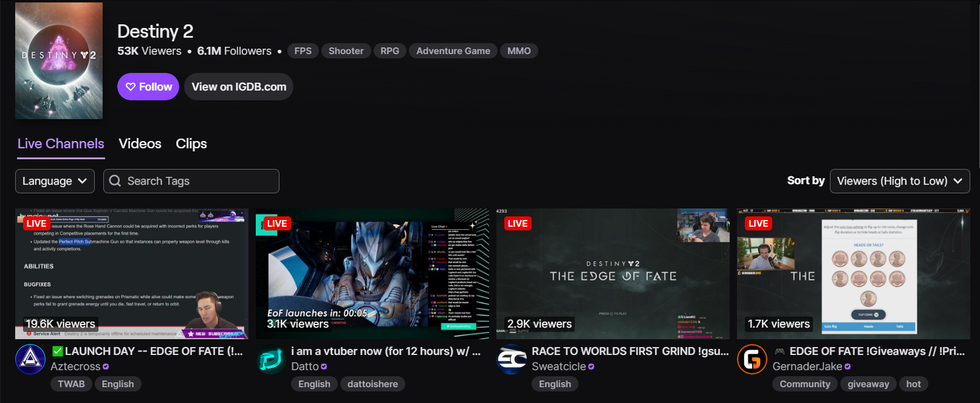Open 'i am a vtuber now' stream title
980x403 pixels.
click(386, 351)
